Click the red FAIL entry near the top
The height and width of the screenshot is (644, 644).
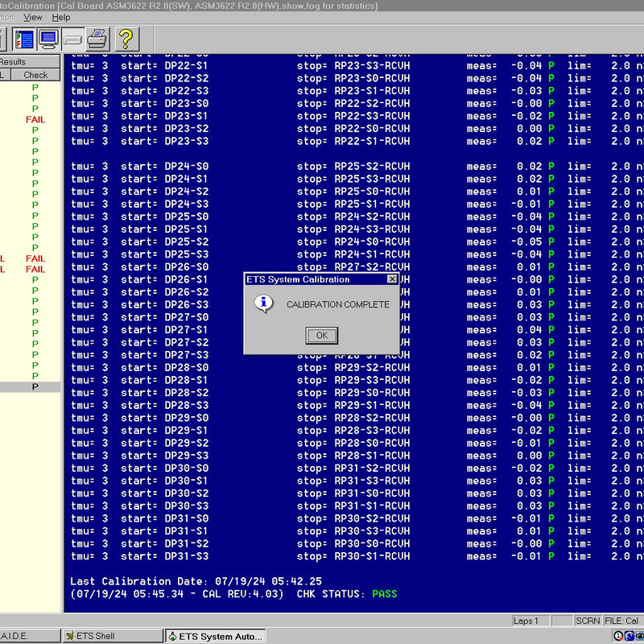36,119
